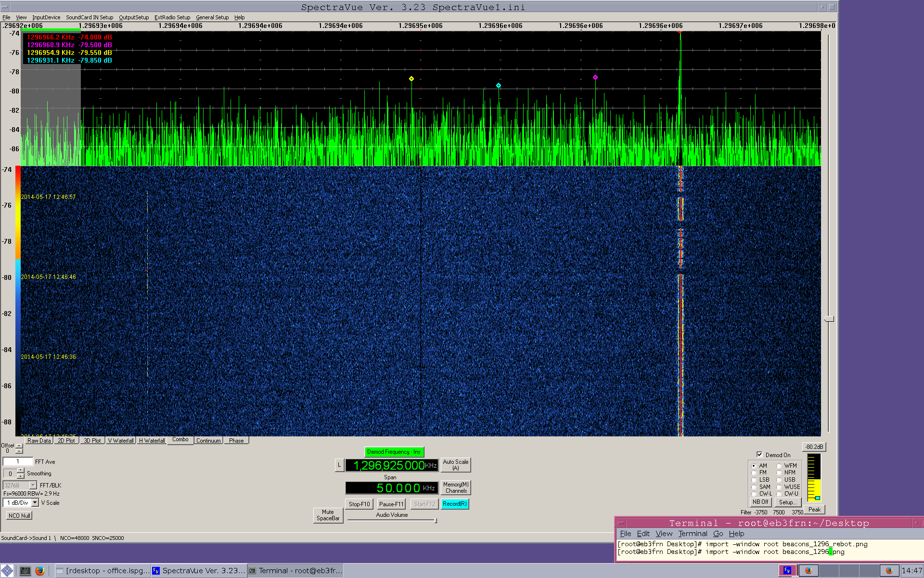
Task: Open the ExtRadio Setup menu
Action: click(x=172, y=17)
